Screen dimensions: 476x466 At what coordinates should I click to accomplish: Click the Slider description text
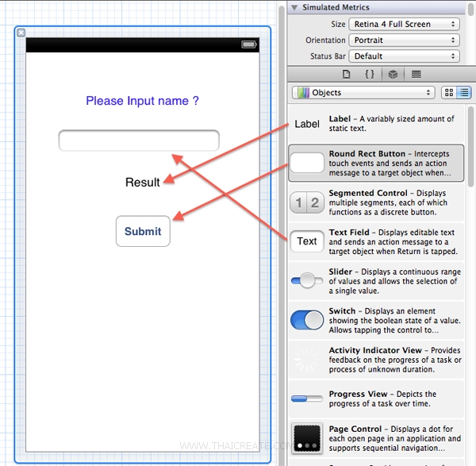tap(394, 281)
